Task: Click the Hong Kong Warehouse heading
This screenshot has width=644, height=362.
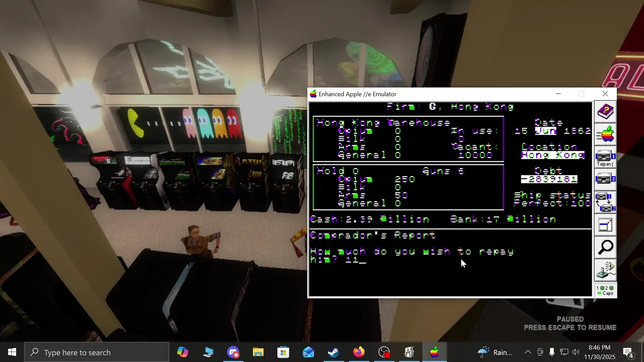Action: 383,123
